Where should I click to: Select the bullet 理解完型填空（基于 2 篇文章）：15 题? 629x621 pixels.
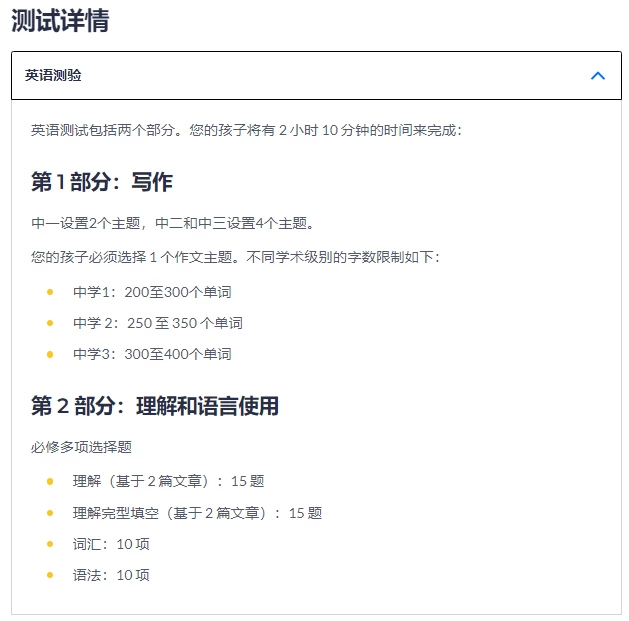tap(197, 513)
